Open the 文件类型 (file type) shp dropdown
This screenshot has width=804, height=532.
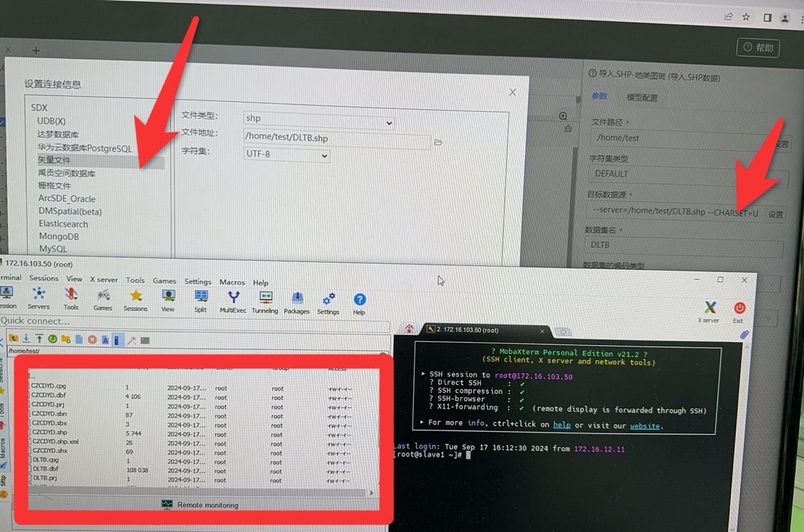(x=319, y=119)
